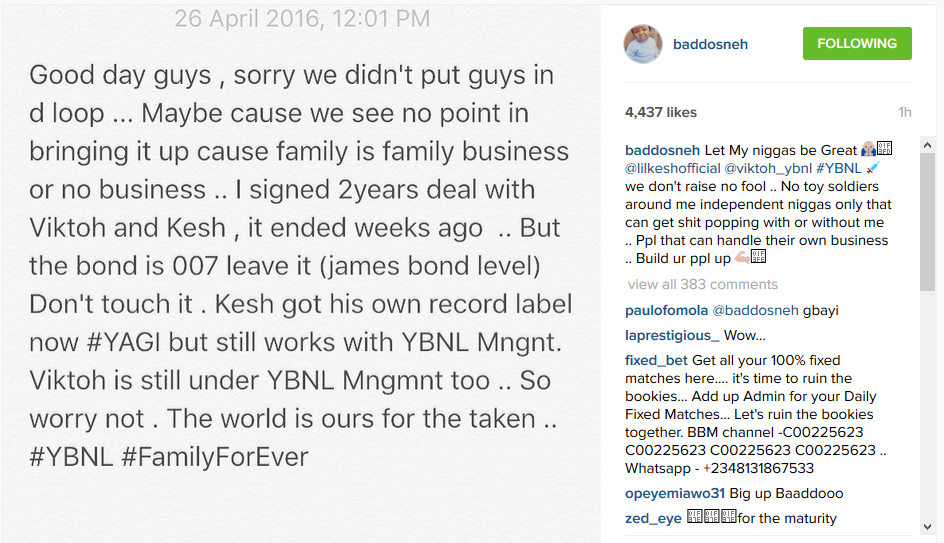Open baddosneh profile avatar picture
The height and width of the screenshot is (543, 944).
coord(642,44)
